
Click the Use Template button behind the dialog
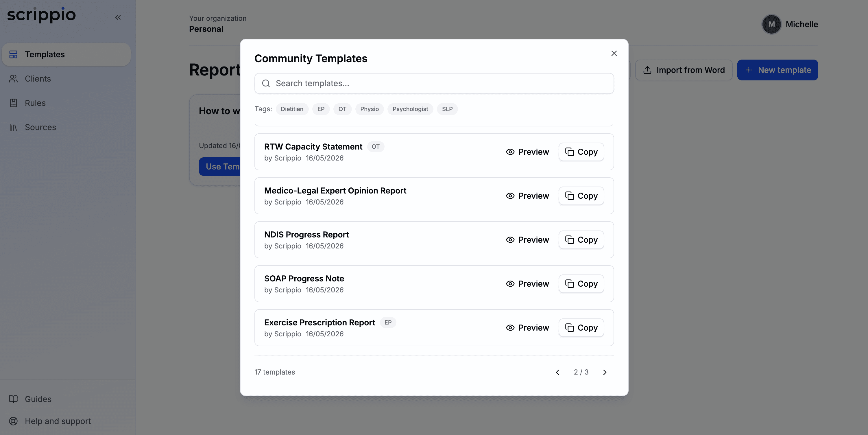[x=219, y=167]
